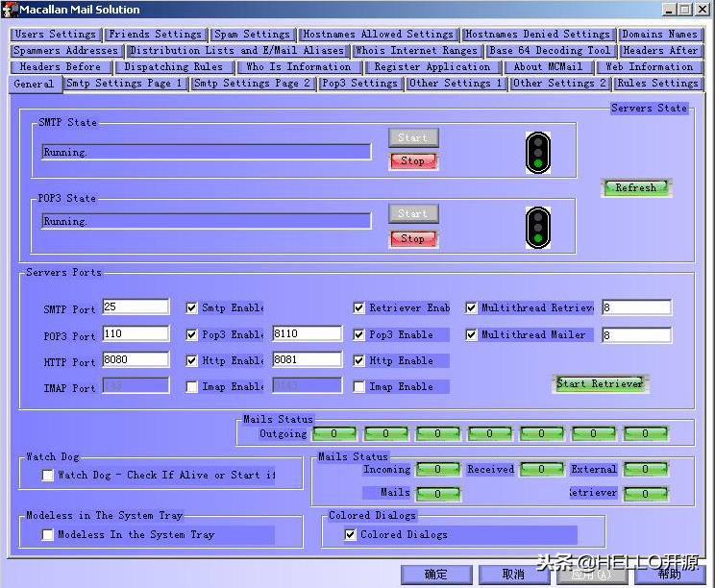
Task: Confirm with the 确定 button
Action: pos(436,575)
